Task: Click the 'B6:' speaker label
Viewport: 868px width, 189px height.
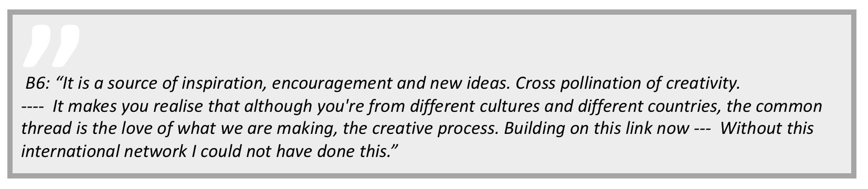Action: [x=38, y=83]
